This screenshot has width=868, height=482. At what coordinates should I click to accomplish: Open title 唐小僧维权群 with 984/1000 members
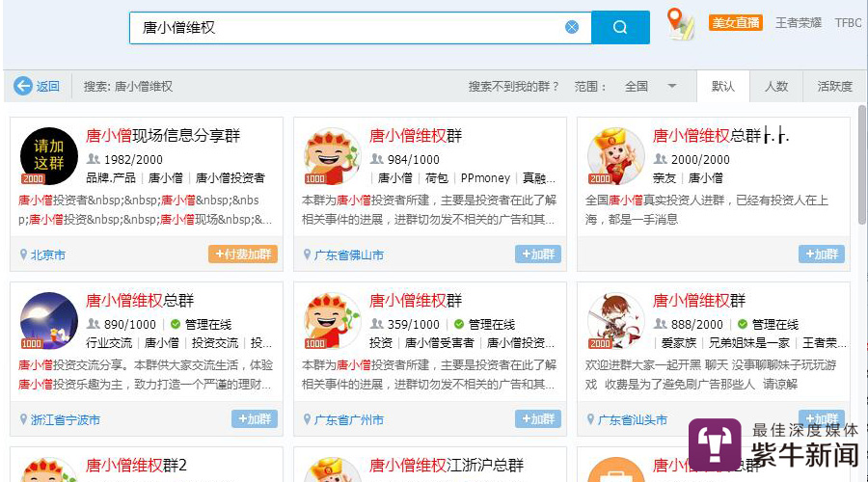click(x=416, y=135)
